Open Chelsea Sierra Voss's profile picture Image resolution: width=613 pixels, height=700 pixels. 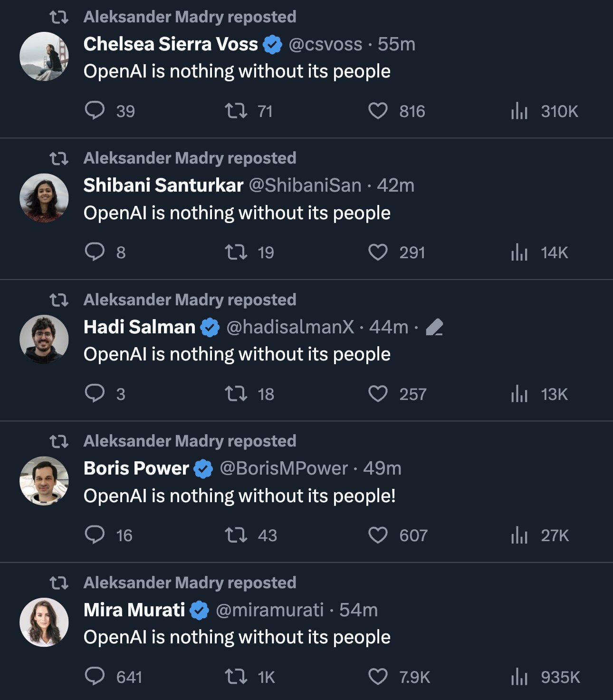click(44, 56)
